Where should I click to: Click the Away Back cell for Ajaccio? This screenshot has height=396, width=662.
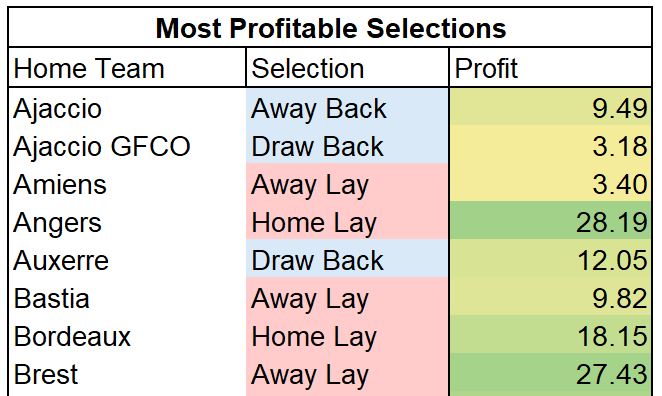click(347, 107)
